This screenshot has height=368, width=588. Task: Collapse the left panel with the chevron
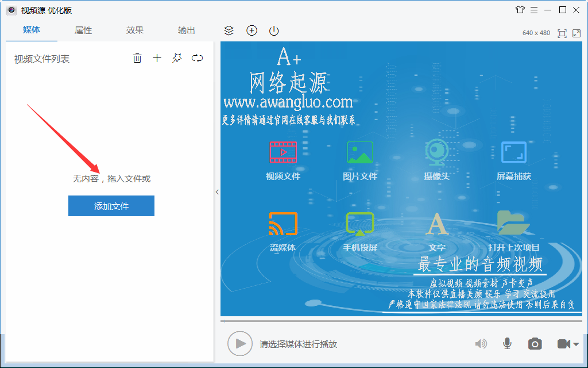(216, 193)
